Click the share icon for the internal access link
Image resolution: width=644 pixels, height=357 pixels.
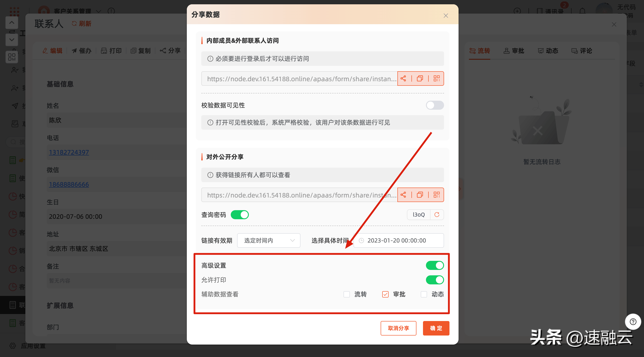[403, 79]
